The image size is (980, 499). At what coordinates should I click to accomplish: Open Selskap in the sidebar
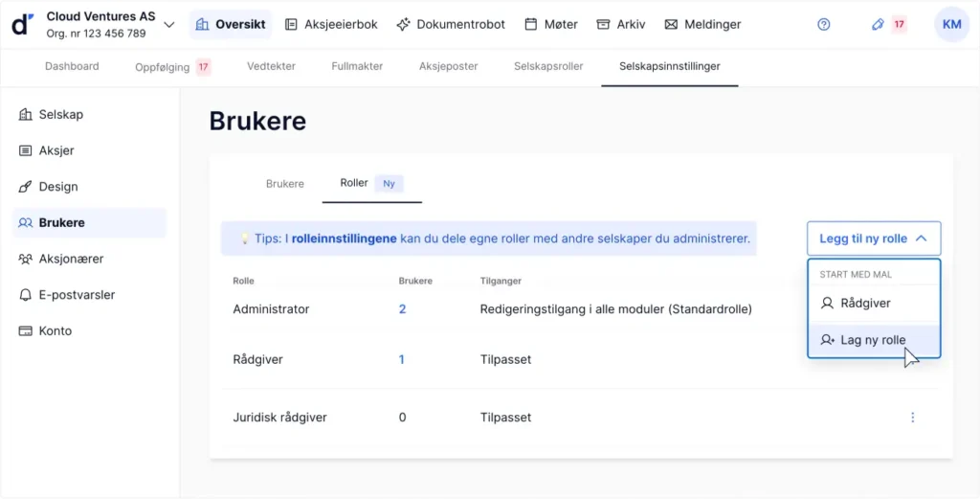pyautogui.click(x=60, y=115)
